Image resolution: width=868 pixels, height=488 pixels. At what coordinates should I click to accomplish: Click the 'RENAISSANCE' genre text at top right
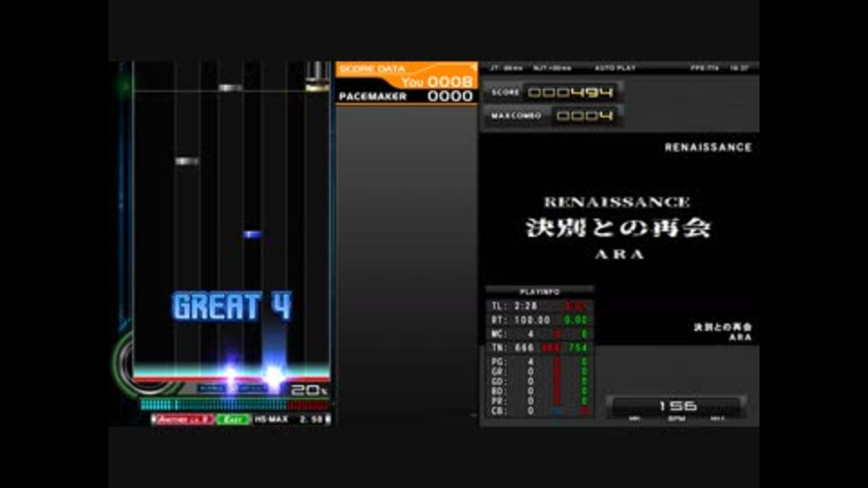click(708, 147)
